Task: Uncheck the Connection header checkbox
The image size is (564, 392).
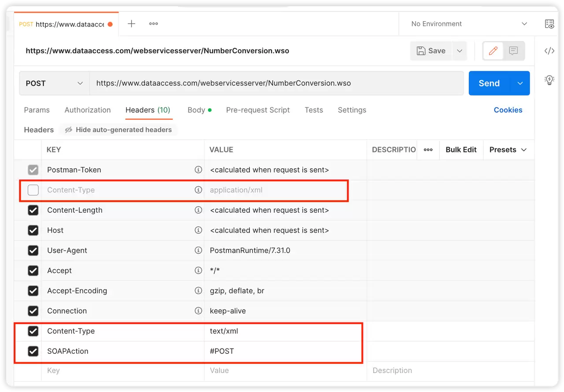Action: [33, 311]
